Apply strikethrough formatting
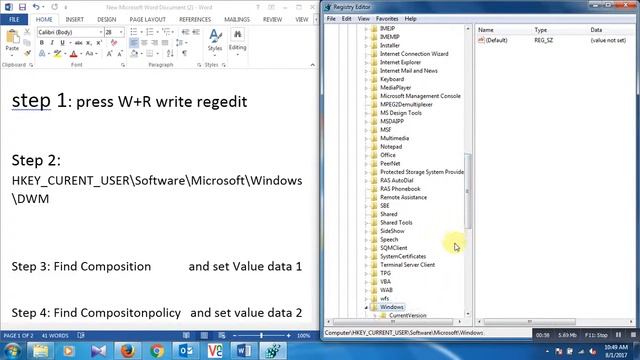This screenshot has height=360, width=640. (78, 43)
